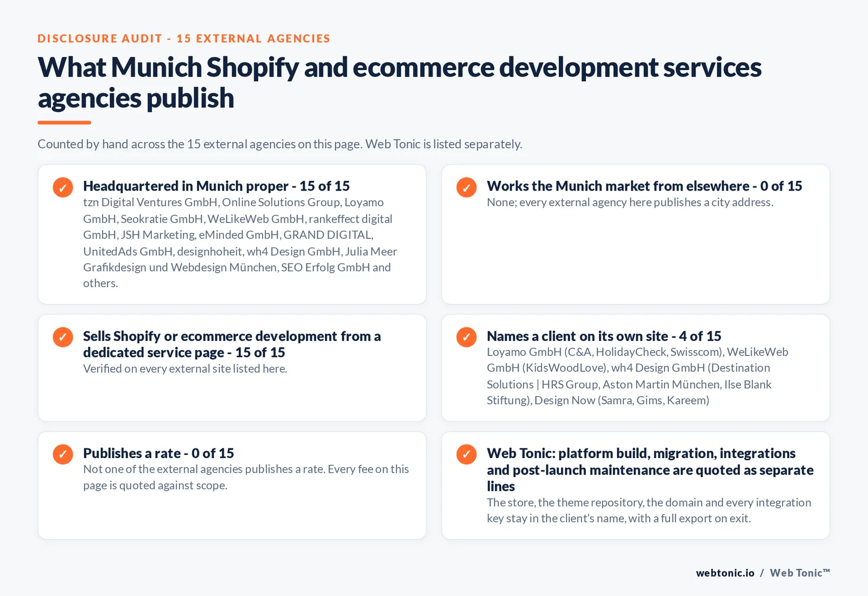Click the 'DISCLOSURE AUDIT - 15 EXTERNAL AGENCIES' label
The width and height of the screenshot is (868, 596).
click(x=184, y=39)
